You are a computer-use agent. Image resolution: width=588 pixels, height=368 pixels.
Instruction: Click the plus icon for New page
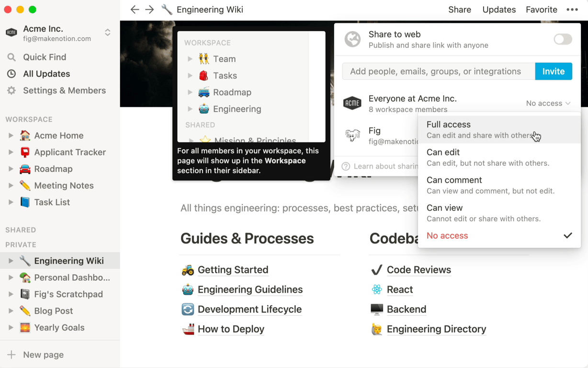click(x=11, y=355)
